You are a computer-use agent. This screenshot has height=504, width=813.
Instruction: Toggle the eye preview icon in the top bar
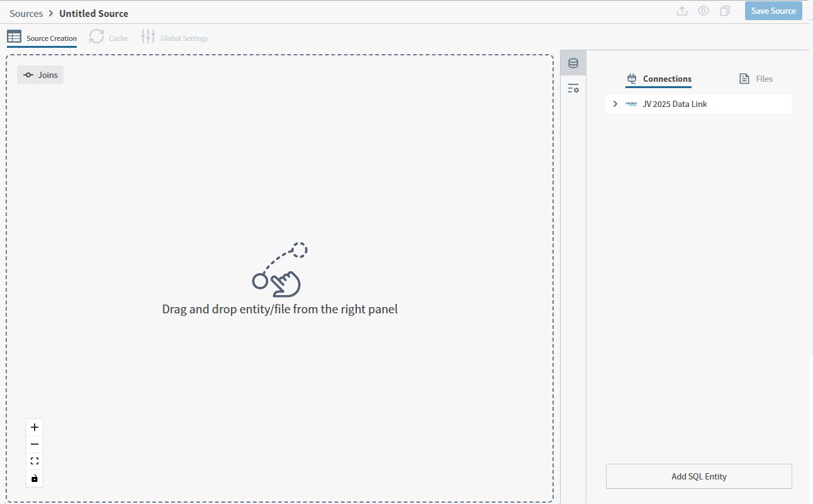[x=703, y=11]
